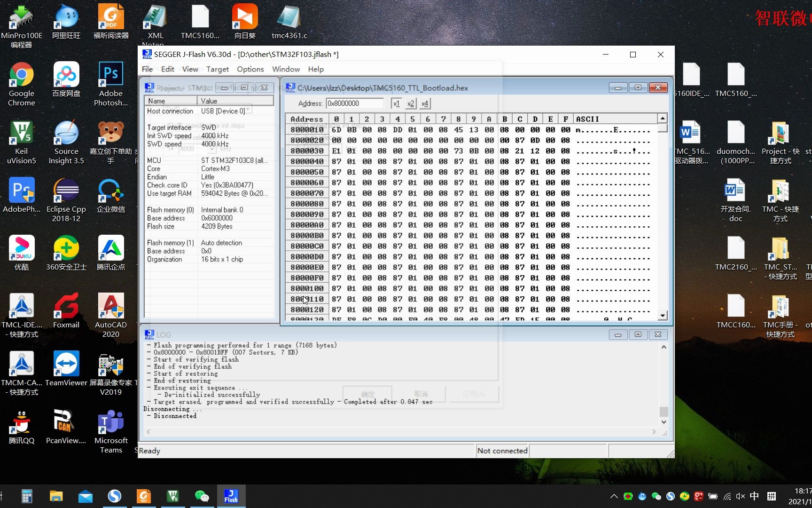The width and height of the screenshot is (812, 508).
Task: Open the File menu in J-Flash
Action: tap(147, 69)
